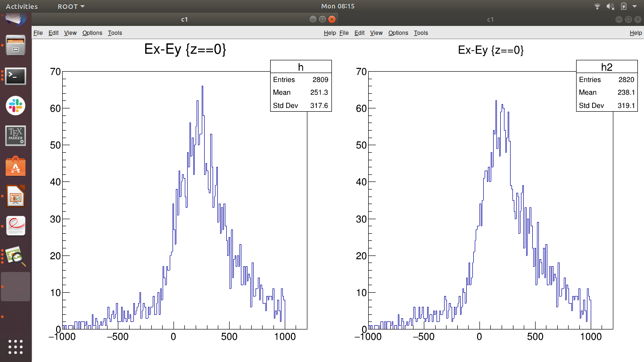The width and height of the screenshot is (644, 362).
Task: Click Help in the h histogram window
Action: [330, 33]
